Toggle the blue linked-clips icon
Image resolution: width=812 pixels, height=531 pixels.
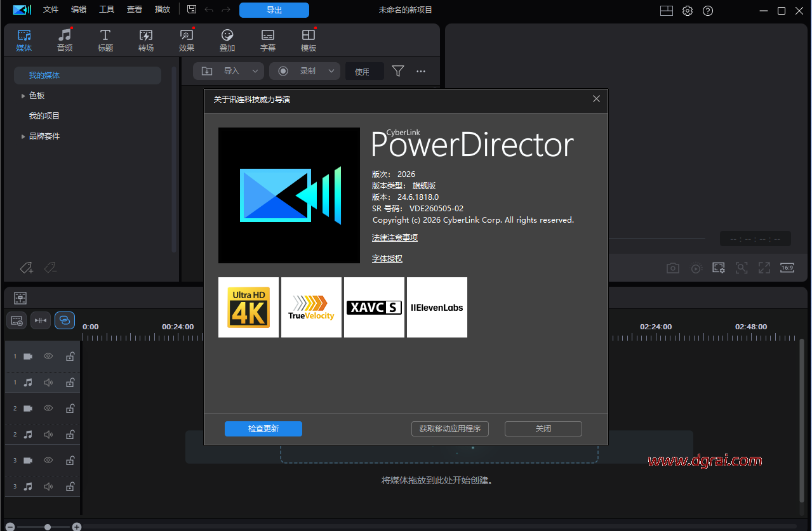pos(65,320)
